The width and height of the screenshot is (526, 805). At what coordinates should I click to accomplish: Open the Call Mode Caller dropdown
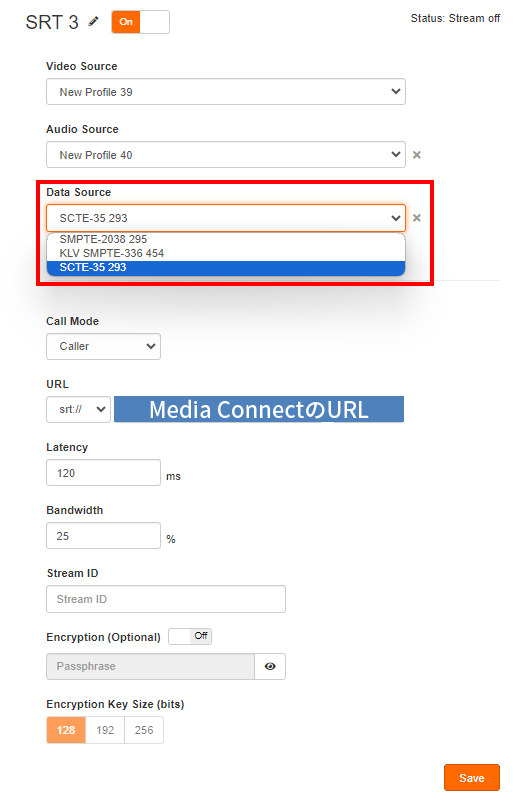pyautogui.click(x=103, y=347)
